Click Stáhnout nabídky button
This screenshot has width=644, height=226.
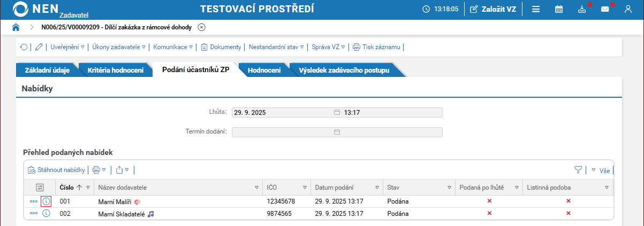56,170
